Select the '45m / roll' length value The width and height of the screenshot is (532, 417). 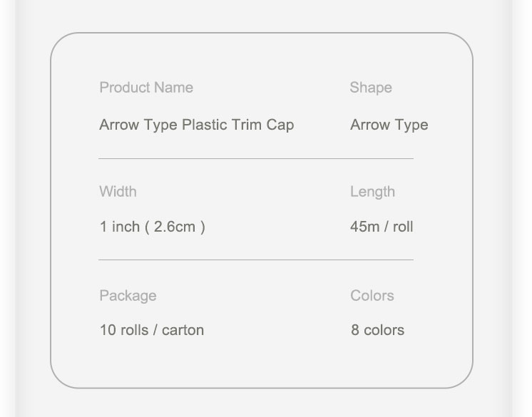tap(382, 227)
